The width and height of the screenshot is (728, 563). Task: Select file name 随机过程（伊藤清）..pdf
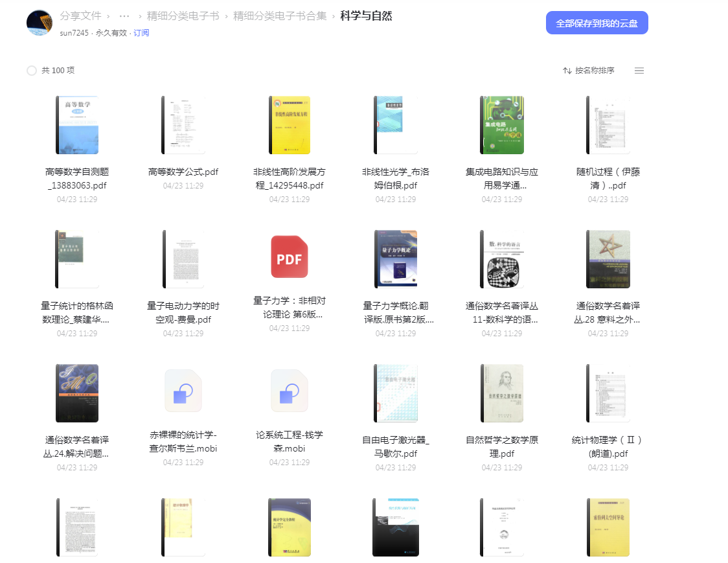[x=608, y=178]
